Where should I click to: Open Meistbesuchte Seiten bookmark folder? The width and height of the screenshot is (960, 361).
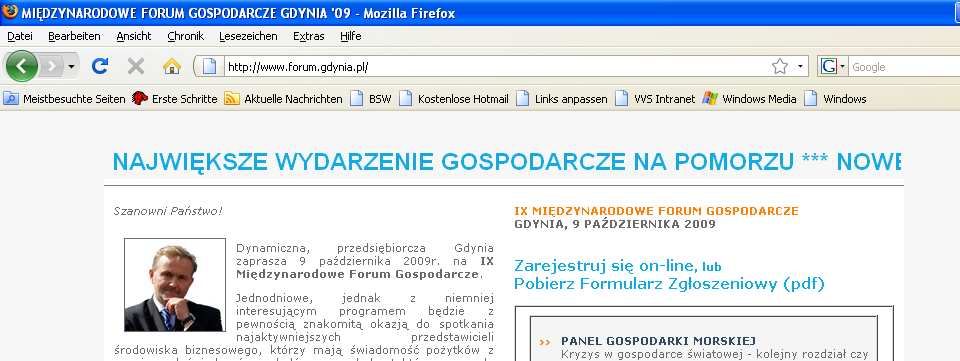tap(64, 99)
